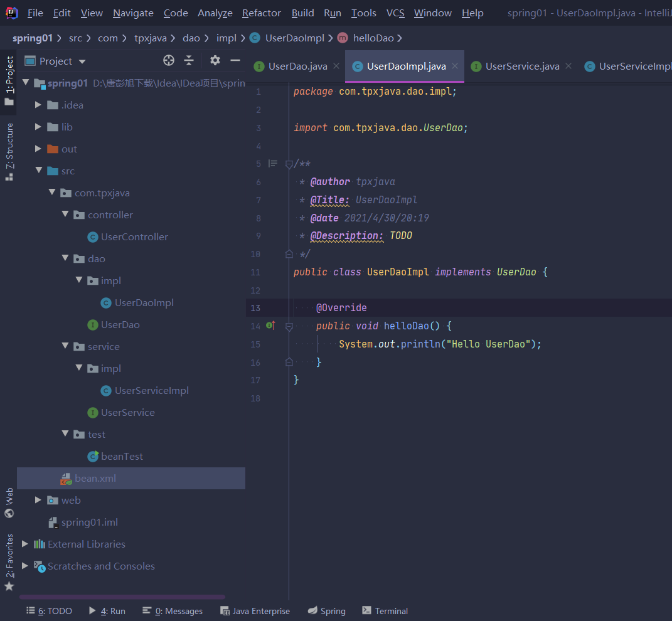The height and width of the screenshot is (621, 672).
Task: Open the Terminal tool window
Action: [385, 611]
